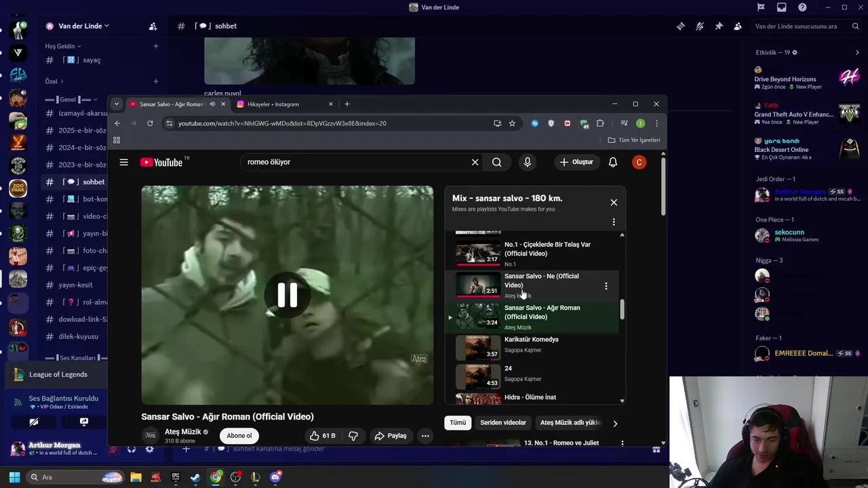Start voice search with microphone icon
Image resolution: width=868 pixels, height=488 pixels.
tap(527, 162)
